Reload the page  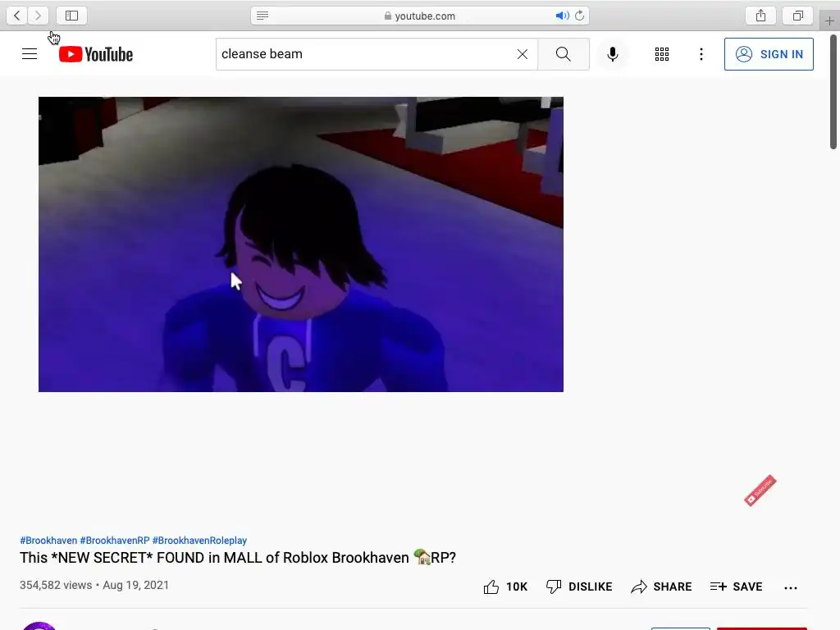[x=580, y=16]
